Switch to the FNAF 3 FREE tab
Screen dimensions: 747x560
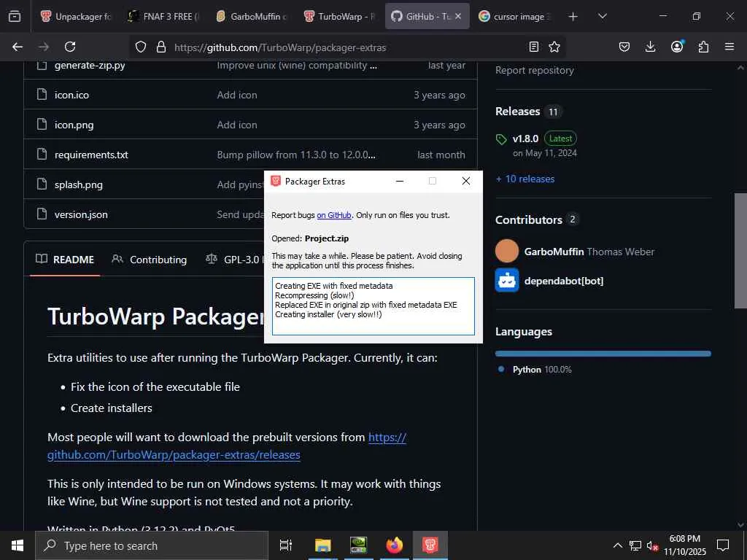tap(163, 16)
